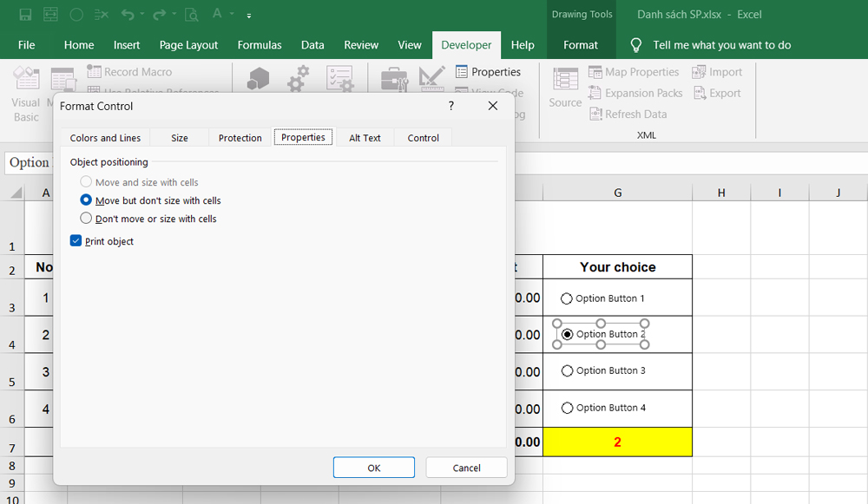The image size is (868, 504).
Task: Click the Map Properties icon
Action: 595,72
